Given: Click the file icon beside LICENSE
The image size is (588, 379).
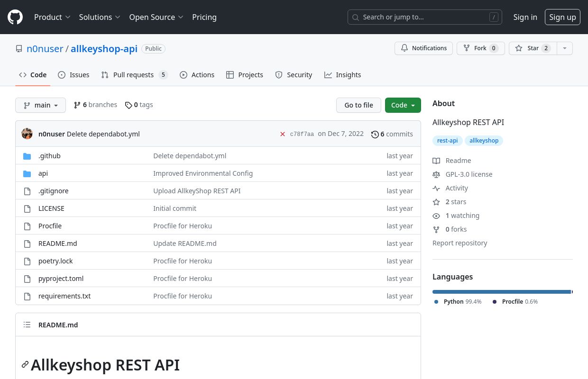Looking at the screenshot, I should [x=27, y=208].
